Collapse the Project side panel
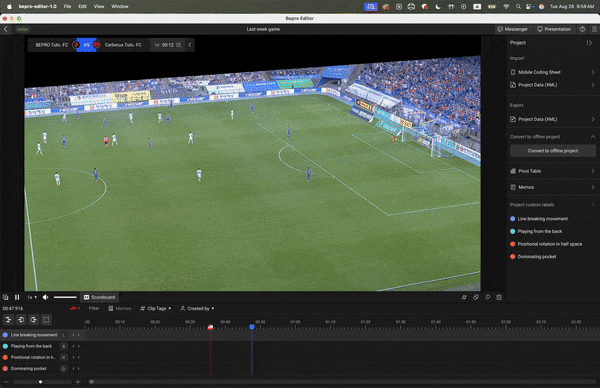This screenshot has width=600, height=388. point(589,43)
